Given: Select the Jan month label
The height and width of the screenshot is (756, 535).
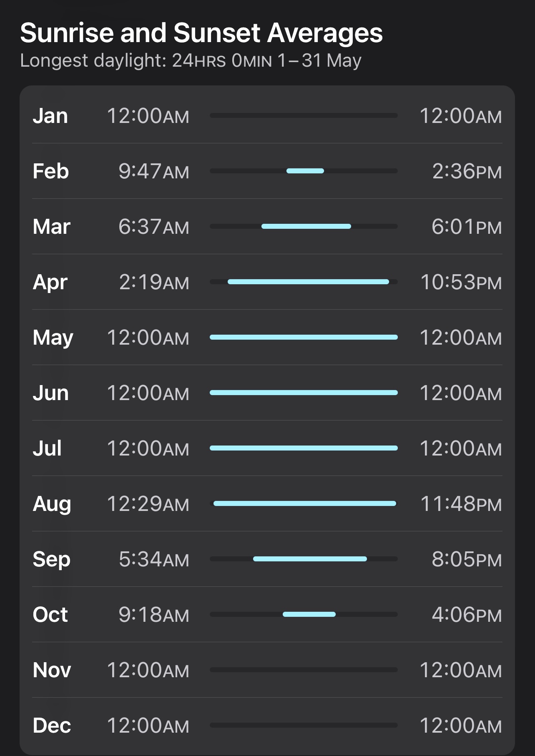Looking at the screenshot, I should [50, 116].
